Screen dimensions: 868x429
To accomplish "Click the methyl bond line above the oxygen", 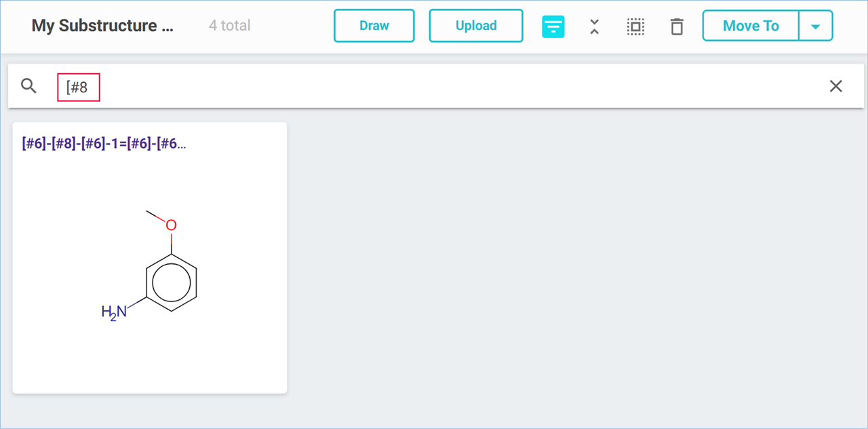I will click(155, 215).
